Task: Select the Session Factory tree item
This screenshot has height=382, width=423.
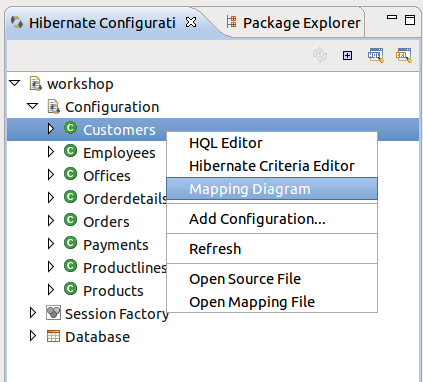Action: (117, 314)
